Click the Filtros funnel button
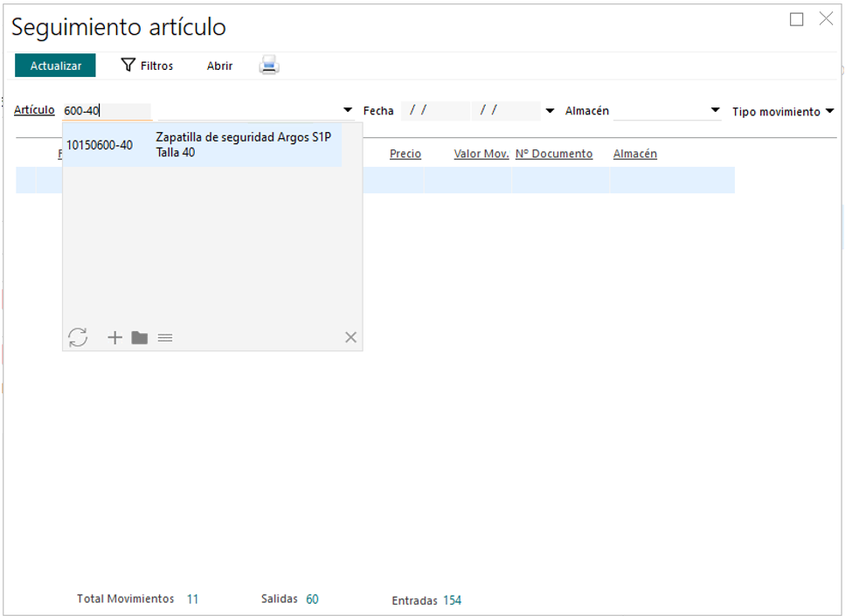This screenshot has width=845, height=616. (147, 66)
